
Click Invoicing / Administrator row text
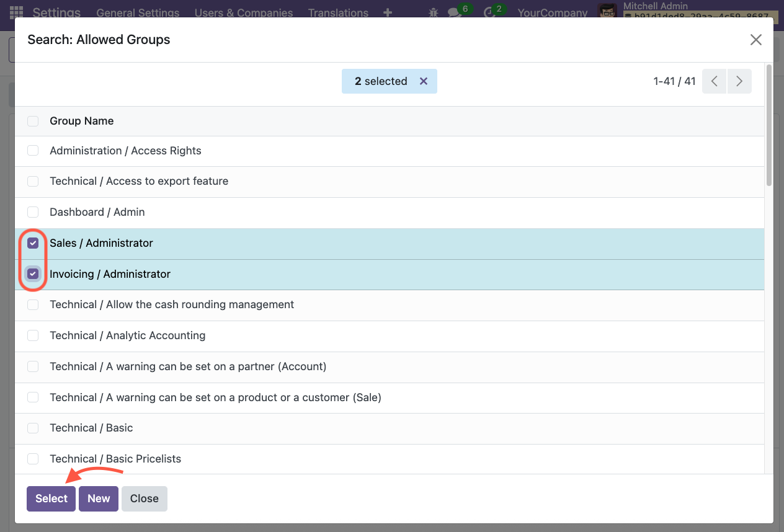pos(110,273)
